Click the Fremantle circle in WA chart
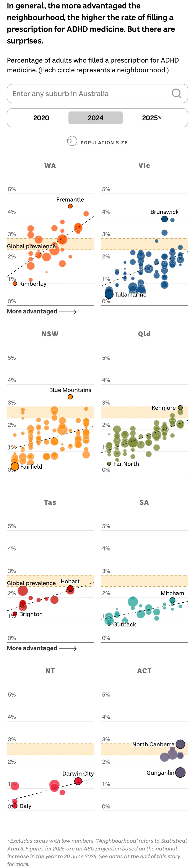The image size is (195, 868). coord(70,206)
